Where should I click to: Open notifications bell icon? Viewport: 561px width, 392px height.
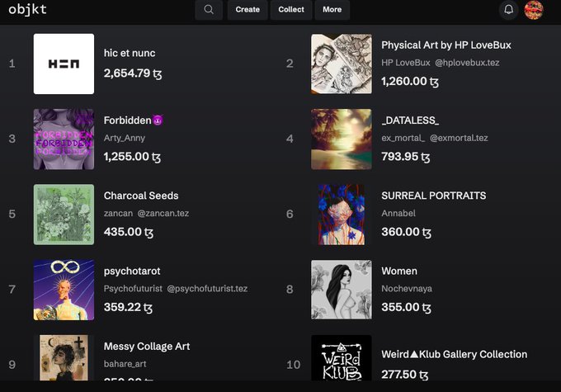click(x=508, y=10)
